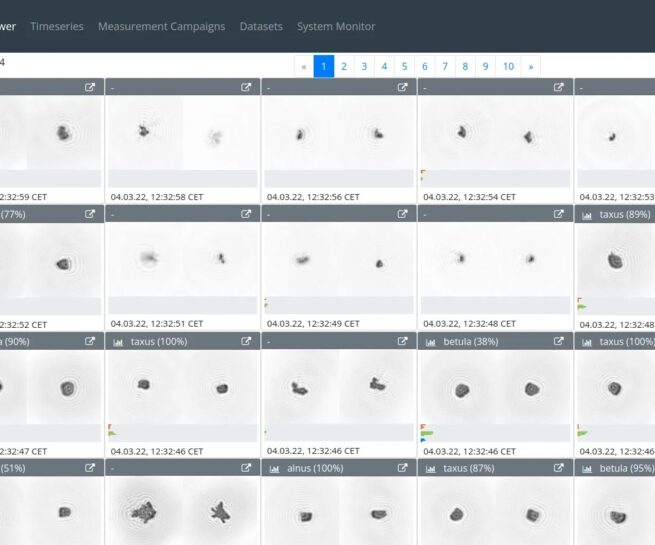655x545 pixels.
Task: Click timestamp 04.03.22, 12:32:56 CET
Action: pyautogui.click(x=313, y=197)
